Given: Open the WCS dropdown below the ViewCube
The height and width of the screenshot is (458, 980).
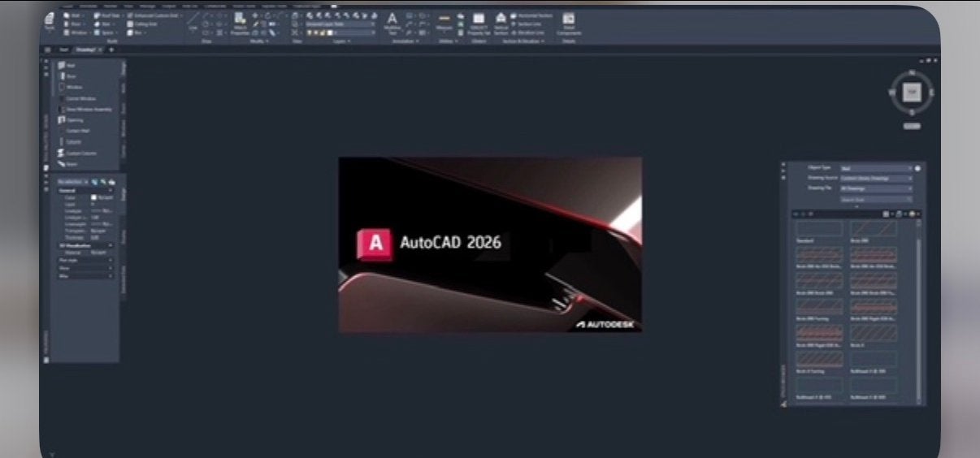Looking at the screenshot, I should [912, 126].
